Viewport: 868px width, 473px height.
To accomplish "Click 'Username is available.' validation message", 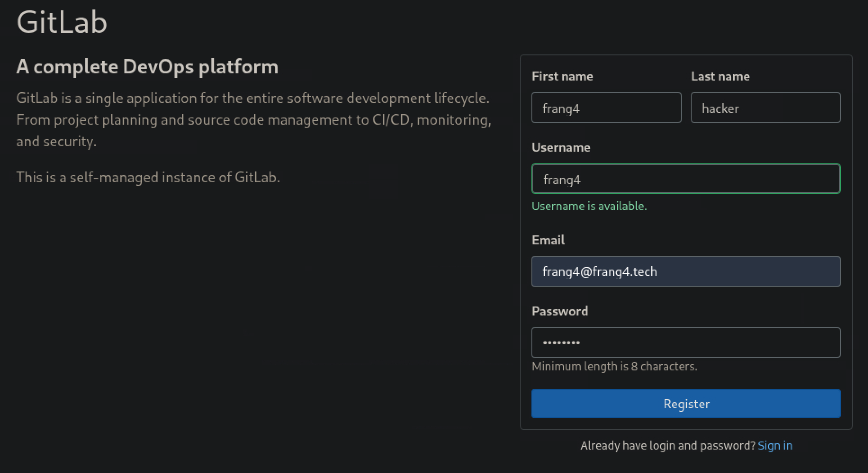I will (589, 206).
